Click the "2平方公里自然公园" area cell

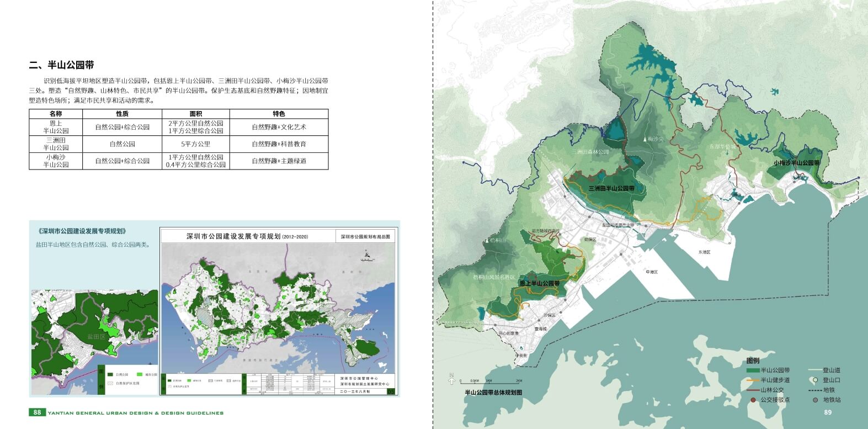coord(196,124)
